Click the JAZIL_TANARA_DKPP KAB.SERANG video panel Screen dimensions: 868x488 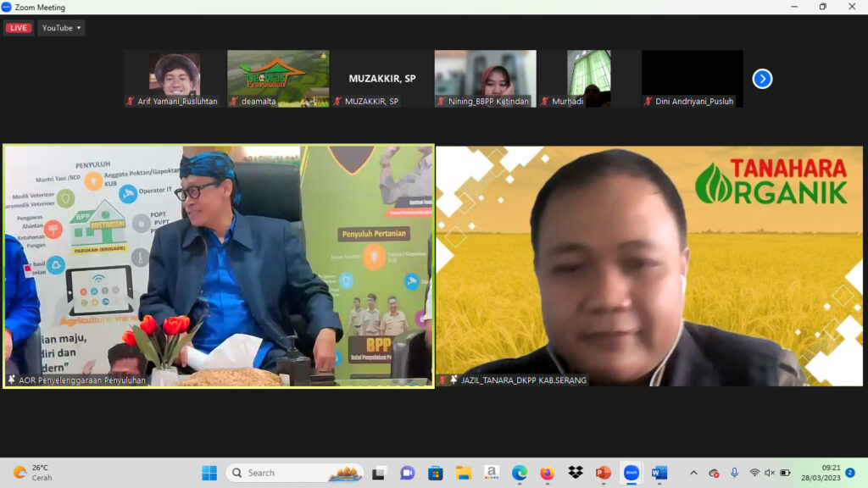[649, 266]
